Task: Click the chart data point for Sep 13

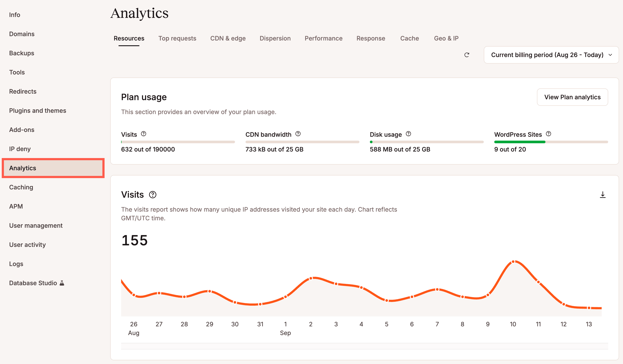Action: [589, 308]
